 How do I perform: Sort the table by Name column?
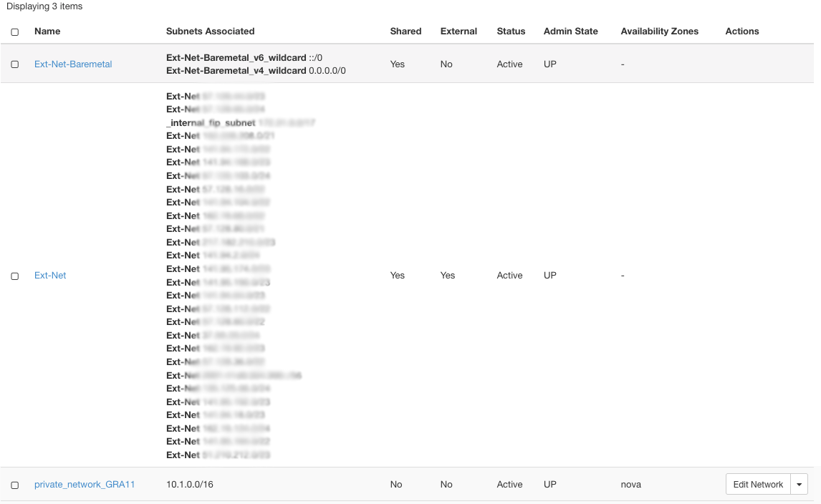[47, 31]
